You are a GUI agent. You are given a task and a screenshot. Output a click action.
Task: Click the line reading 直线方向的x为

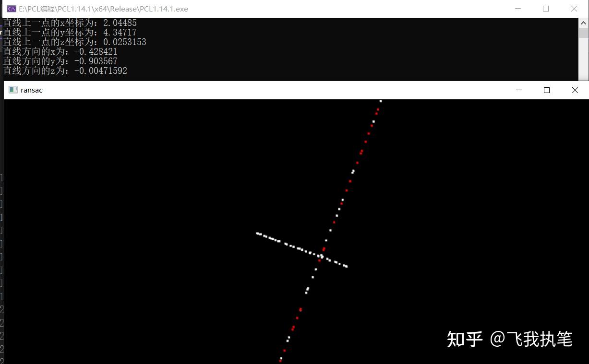tap(60, 51)
